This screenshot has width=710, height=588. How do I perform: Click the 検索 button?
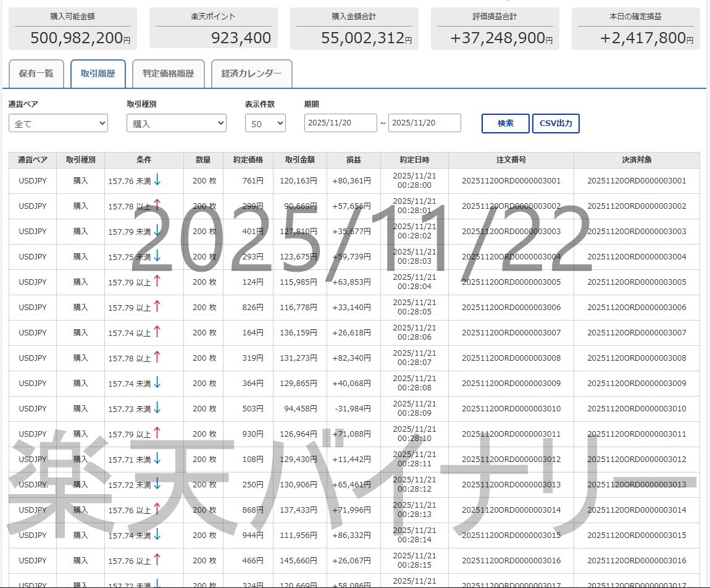pyautogui.click(x=505, y=123)
